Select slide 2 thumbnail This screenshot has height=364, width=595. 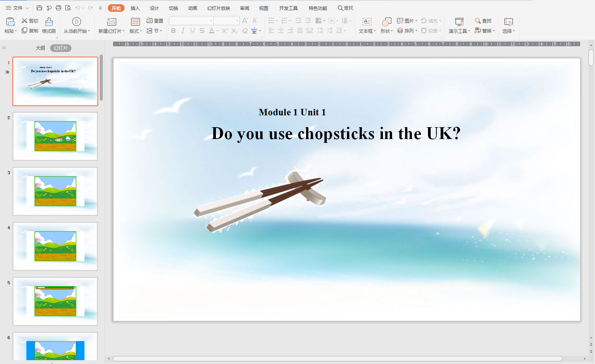pos(55,136)
